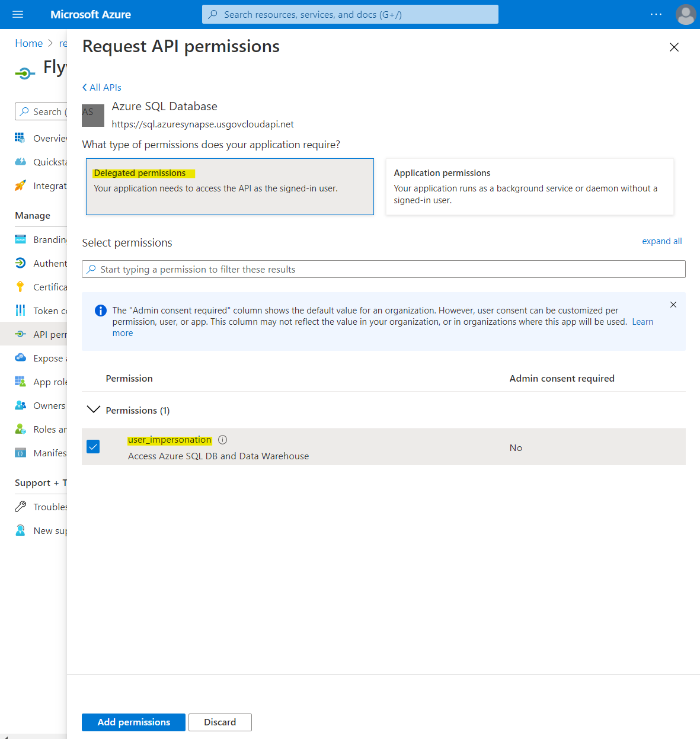700x739 pixels.
Task: Uncheck the user_impersonation permission checkbox
Action: pyautogui.click(x=93, y=447)
